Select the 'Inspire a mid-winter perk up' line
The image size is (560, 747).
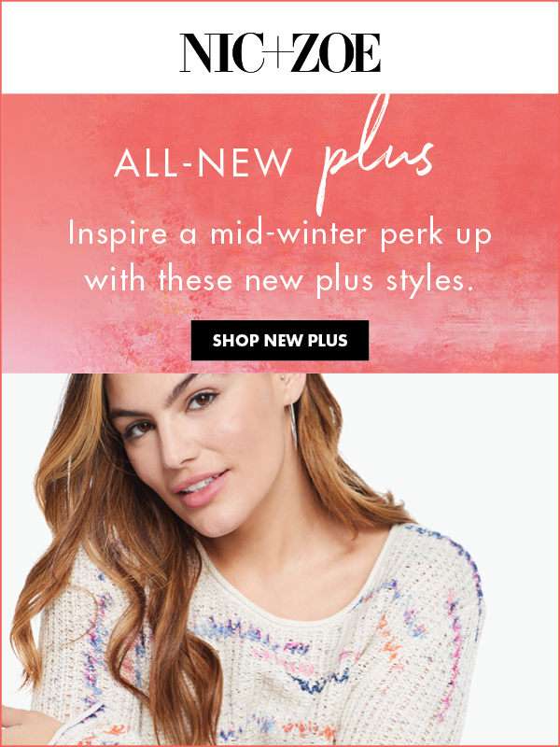coord(280,235)
